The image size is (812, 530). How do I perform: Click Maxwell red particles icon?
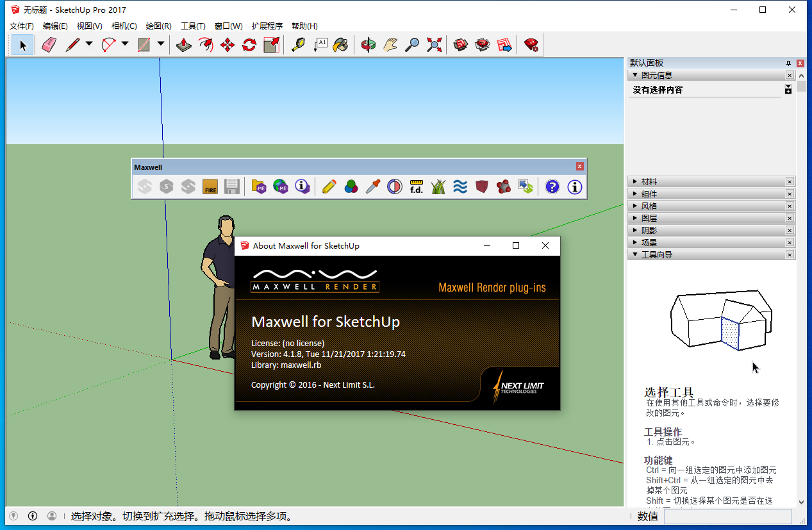[x=504, y=186]
